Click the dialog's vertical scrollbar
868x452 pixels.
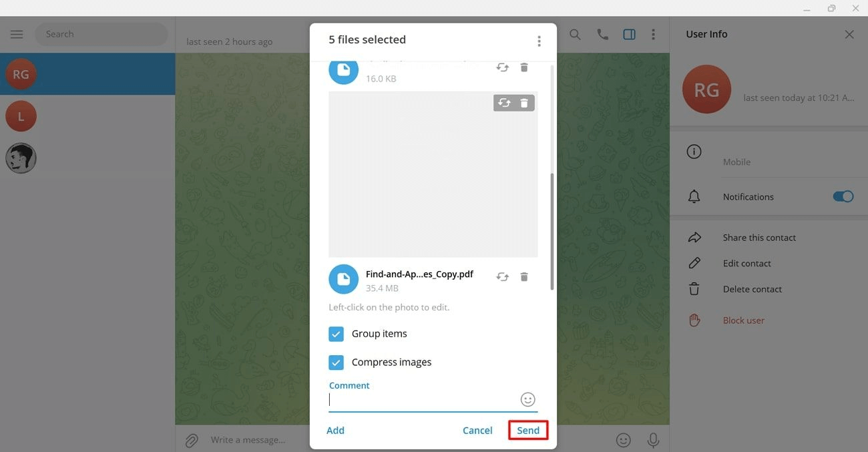pyautogui.click(x=552, y=232)
